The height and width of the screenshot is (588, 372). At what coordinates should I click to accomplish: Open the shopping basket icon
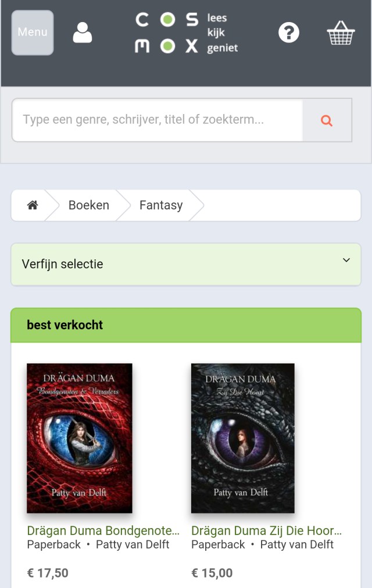(341, 33)
